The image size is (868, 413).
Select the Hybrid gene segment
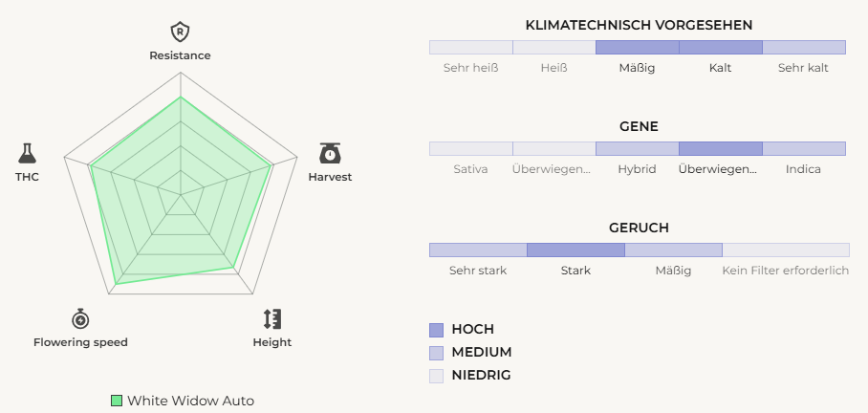pyautogui.click(x=637, y=148)
